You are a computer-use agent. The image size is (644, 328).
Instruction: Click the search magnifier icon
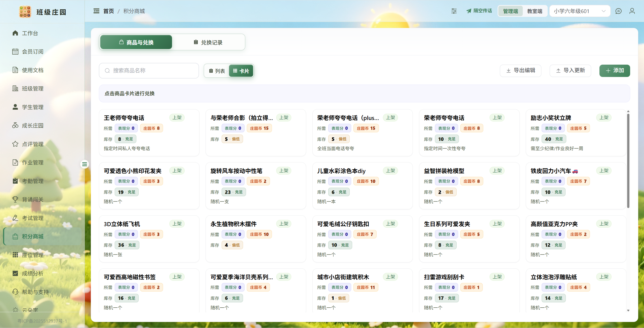click(x=107, y=71)
